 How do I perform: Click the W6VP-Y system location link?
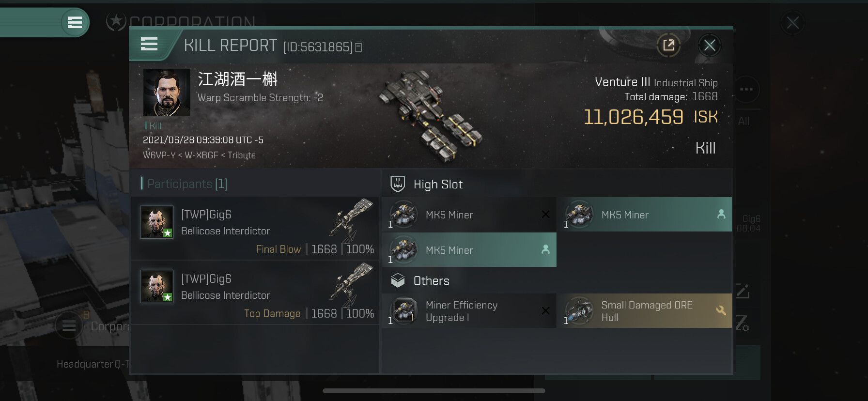coord(159,155)
